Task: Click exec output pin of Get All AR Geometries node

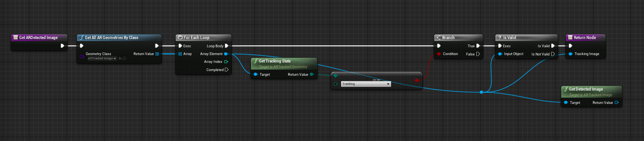Action: (x=157, y=46)
